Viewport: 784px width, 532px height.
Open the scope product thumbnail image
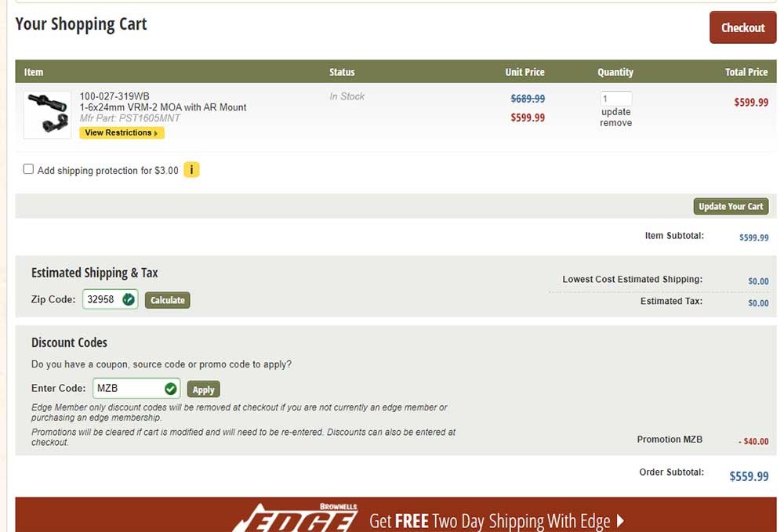(47, 114)
